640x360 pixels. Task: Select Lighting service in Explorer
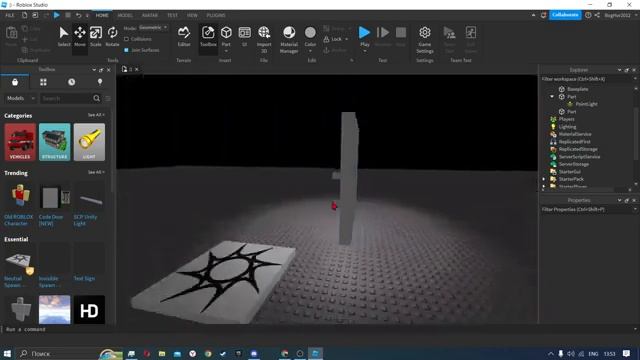(567, 127)
